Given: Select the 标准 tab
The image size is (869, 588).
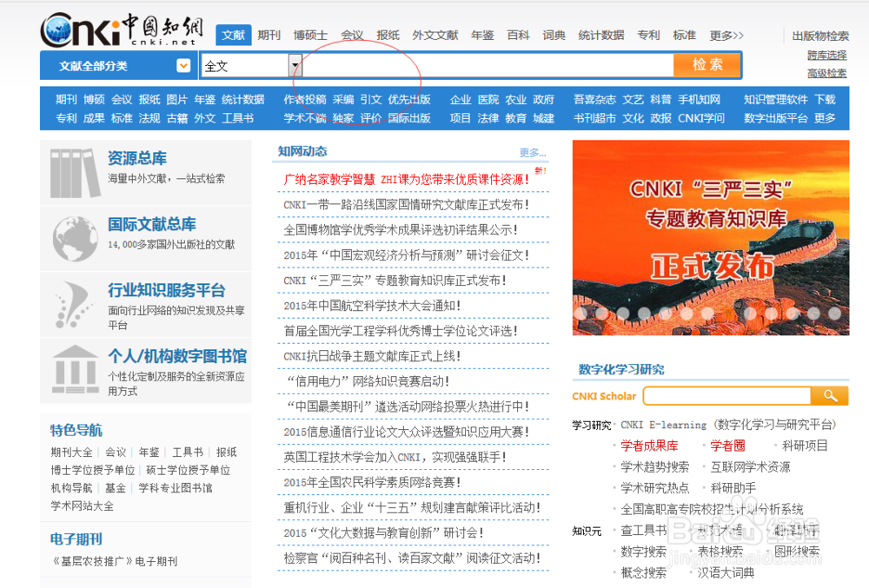Looking at the screenshot, I should click(x=685, y=36).
